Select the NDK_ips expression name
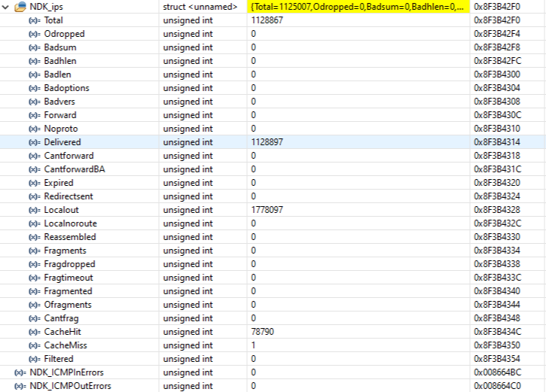Screen dimensions: 546x392 pyautogui.click(x=46, y=7)
